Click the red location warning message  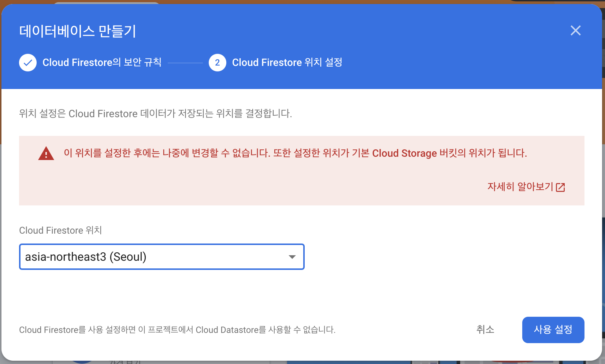(x=296, y=153)
